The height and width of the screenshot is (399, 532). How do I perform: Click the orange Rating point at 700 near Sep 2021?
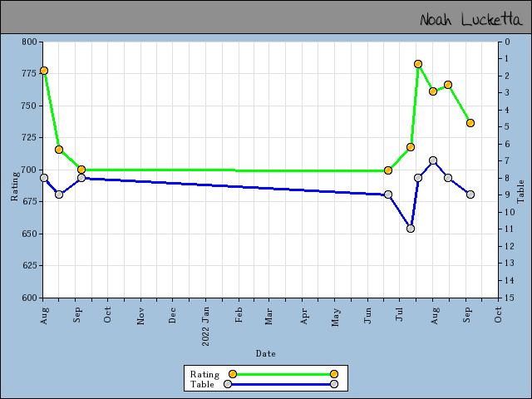[x=81, y=170]
